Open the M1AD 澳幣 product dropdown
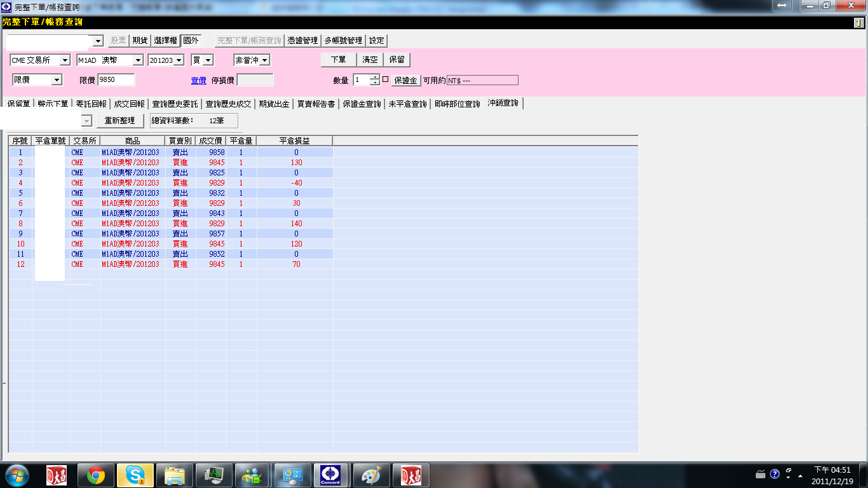The width and height of the screenshot is (868, 488). [138, 60]
